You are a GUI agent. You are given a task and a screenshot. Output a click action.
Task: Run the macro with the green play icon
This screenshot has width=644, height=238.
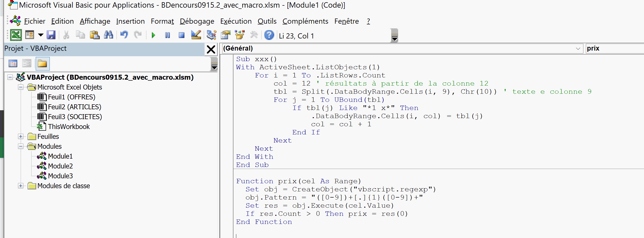click(153, 35)
